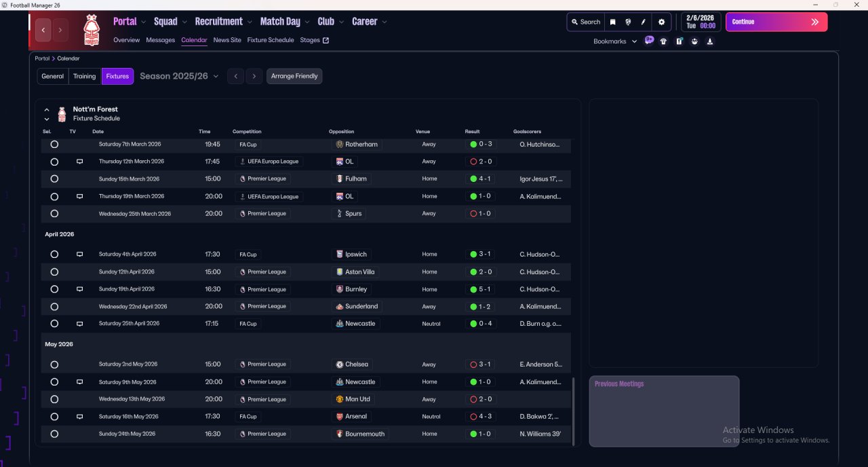Click the shirt kit shortcut icon
Image resolution: width=868 pixels, height=467 pixels.
click(x=663, y=41)
